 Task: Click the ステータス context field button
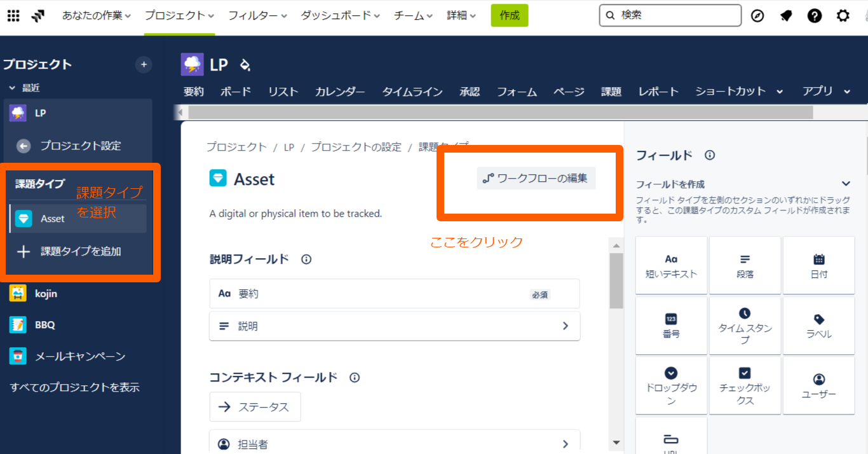click(x=255, y=407)
